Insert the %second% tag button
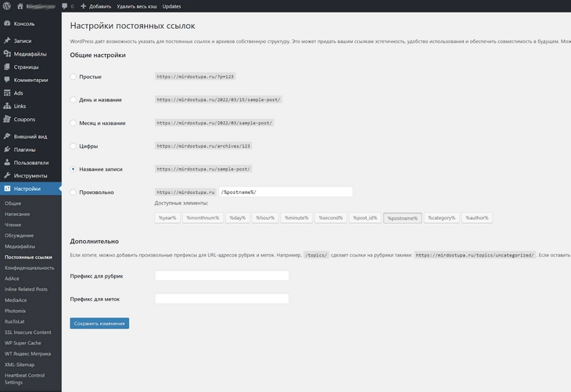Screen dimensions: 571x392 (x=331, y=218)
